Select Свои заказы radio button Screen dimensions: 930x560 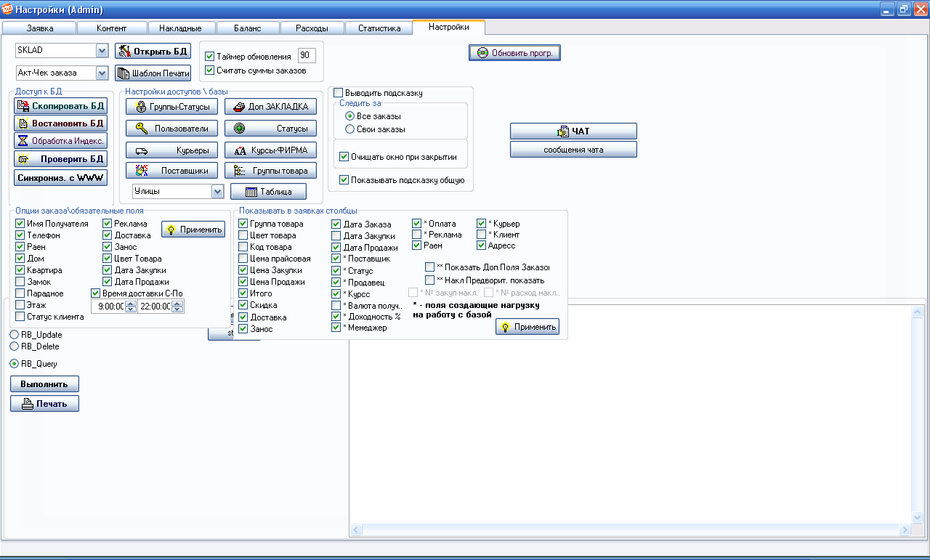(x=350, y=129)
